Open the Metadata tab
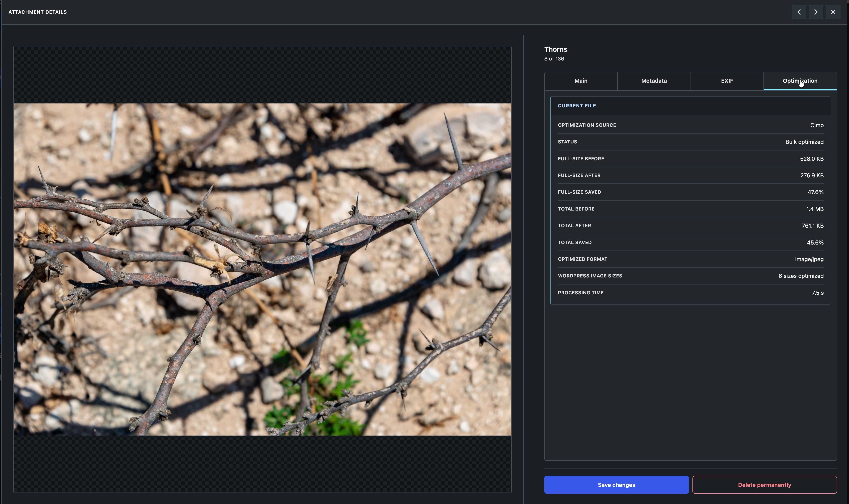This screenshot has width=849, height=504. coord(654,81)
